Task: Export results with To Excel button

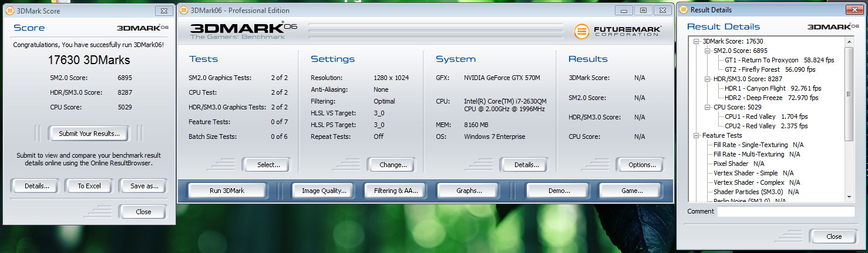Action: pos(89,186)
